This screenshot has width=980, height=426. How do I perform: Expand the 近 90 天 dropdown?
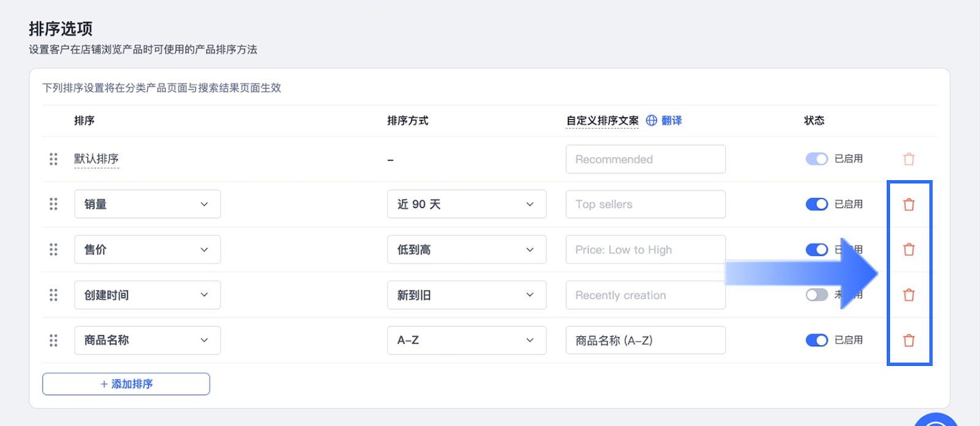click(x=466, y=204)
